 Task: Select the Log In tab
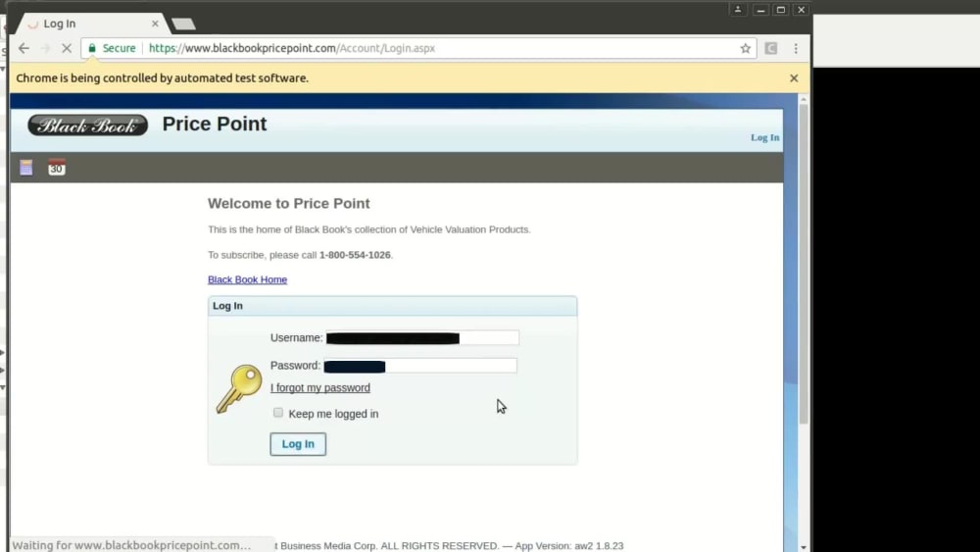point(90,24)
